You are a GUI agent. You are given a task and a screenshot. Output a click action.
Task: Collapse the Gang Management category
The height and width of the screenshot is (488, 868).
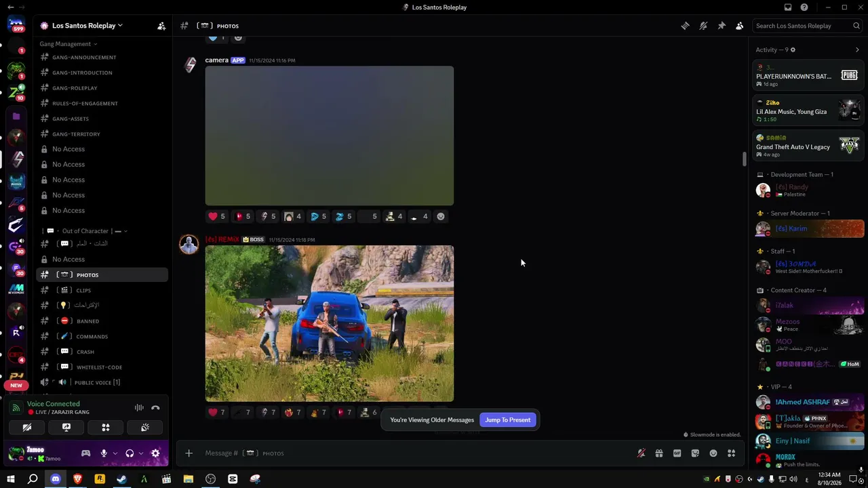click(68, 44)
